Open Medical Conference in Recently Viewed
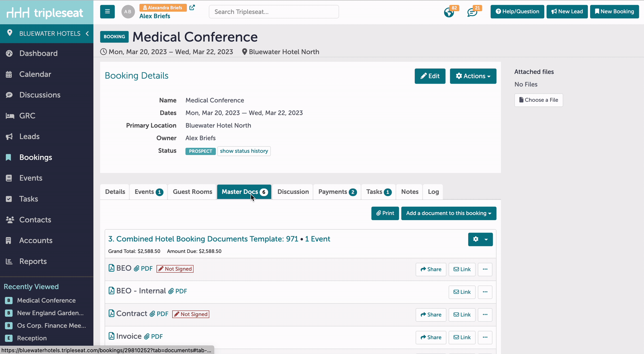This screenshot has width=644, height=354. click(x=46, y=300)
